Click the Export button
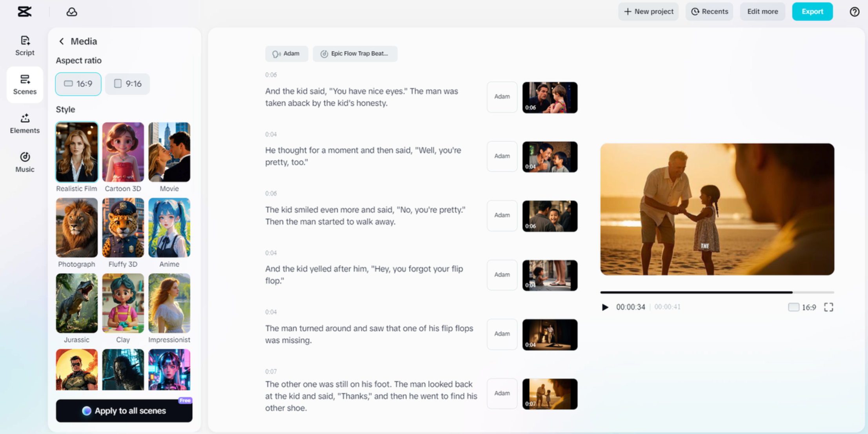 812,12
